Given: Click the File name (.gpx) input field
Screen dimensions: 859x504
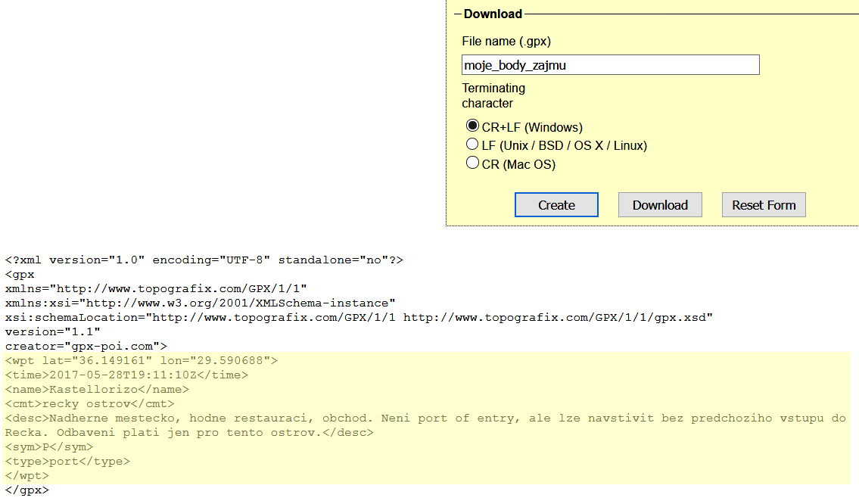Looking at the screenshot, I should click(610, 65).
